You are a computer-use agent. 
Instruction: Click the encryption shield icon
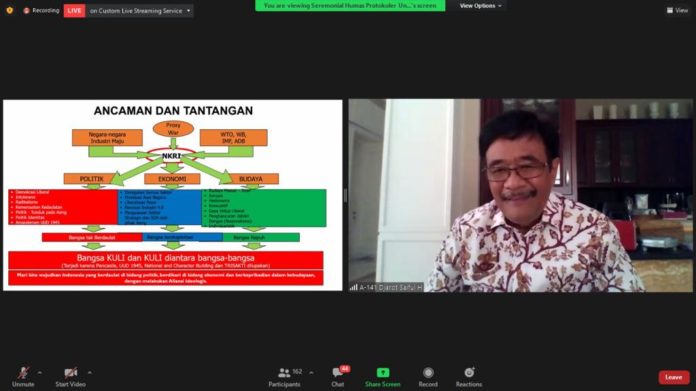(x=9, y=10)
